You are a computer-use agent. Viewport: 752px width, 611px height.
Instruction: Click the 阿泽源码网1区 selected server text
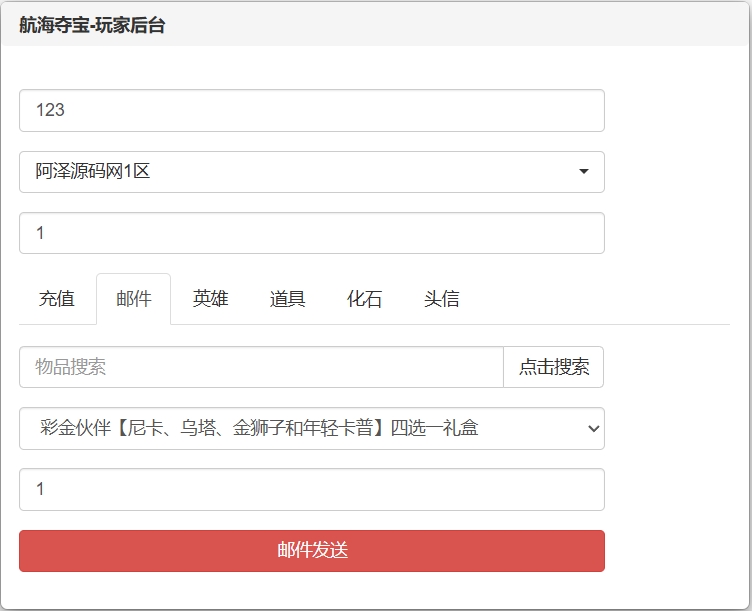(93, 172)
